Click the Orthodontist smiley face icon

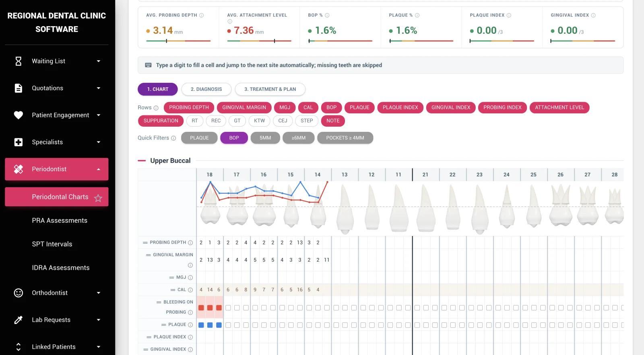point(19,293)
